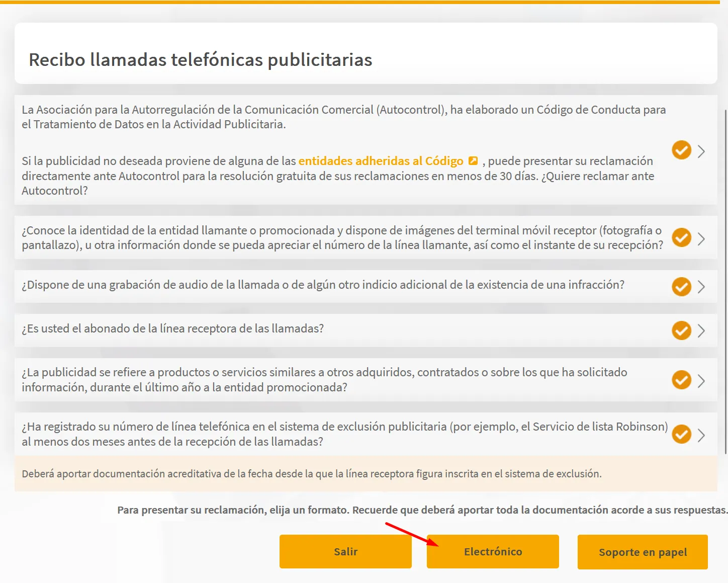Choose the Soporte en papel button
Viewport: 728px width, 583px height.
pos(643,552)
